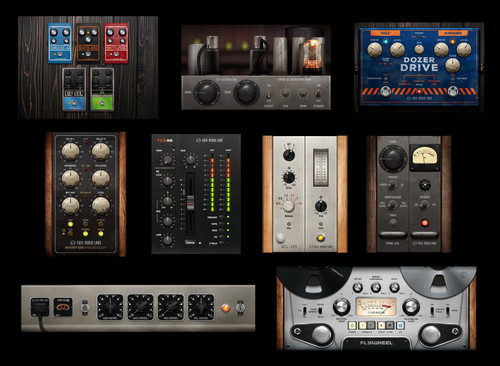This screenshot has width=500, height=366.
Task: Click the top black knob on VCL-373
Action: pos(289,155)
